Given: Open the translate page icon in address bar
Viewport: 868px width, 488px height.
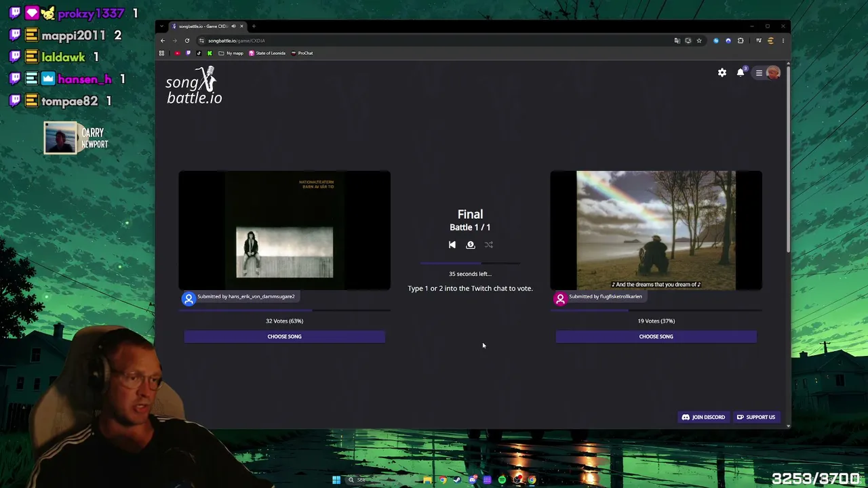Looking at the screenshot, I should coord(677,41).
